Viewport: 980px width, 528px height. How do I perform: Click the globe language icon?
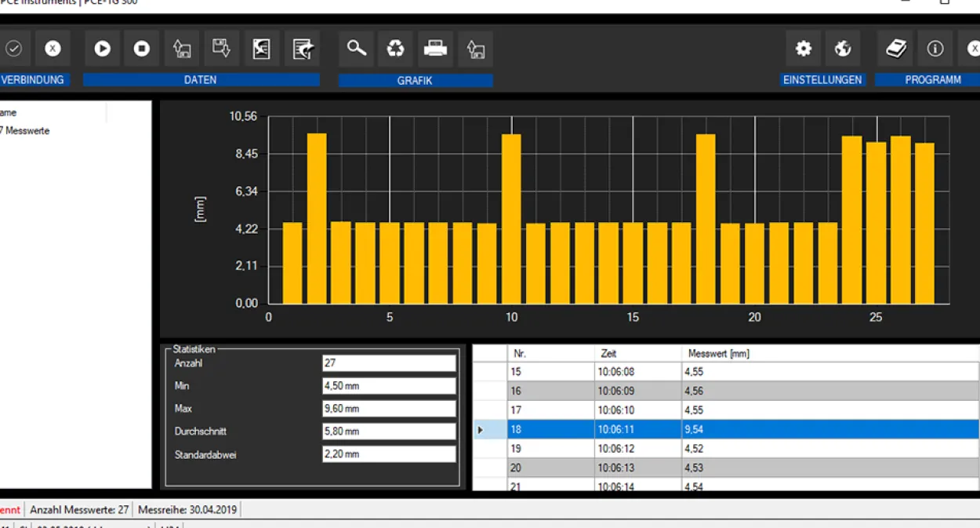tap(843, 49)
